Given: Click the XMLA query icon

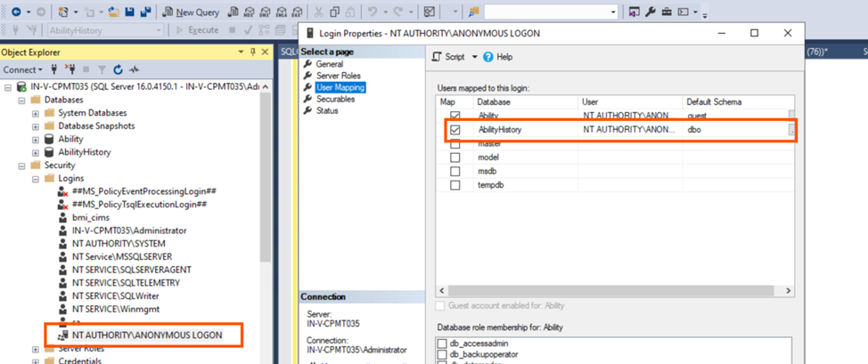Looking at the screenshot, I should pyautogui.click(x=282, y=12).
